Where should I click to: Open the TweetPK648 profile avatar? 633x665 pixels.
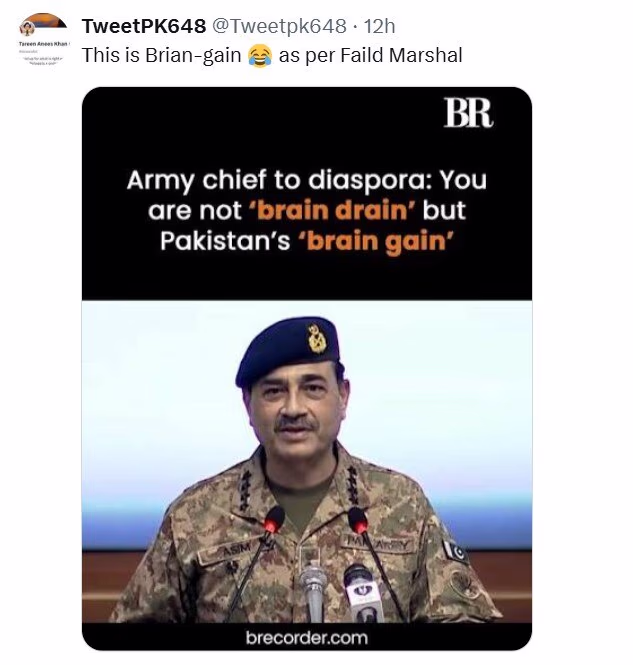tap(44, 40)
